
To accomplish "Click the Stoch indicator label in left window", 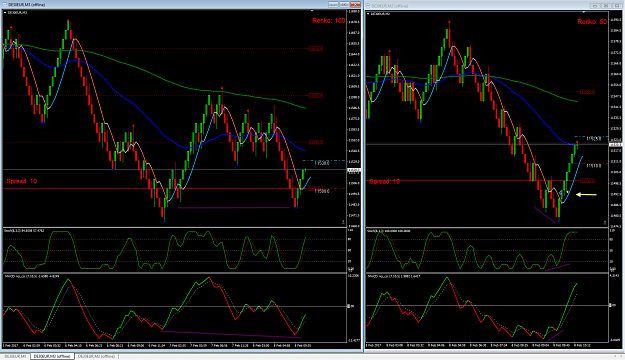I will [x=24, y=230].
